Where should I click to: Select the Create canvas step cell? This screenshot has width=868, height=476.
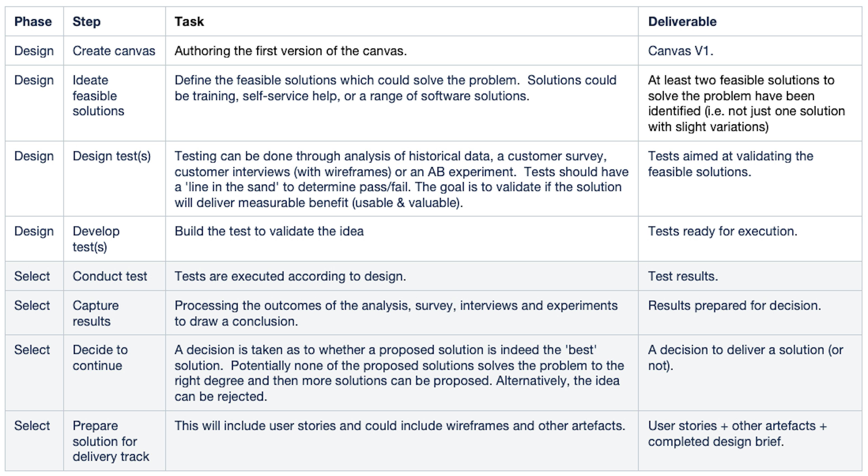click(114, 51)
